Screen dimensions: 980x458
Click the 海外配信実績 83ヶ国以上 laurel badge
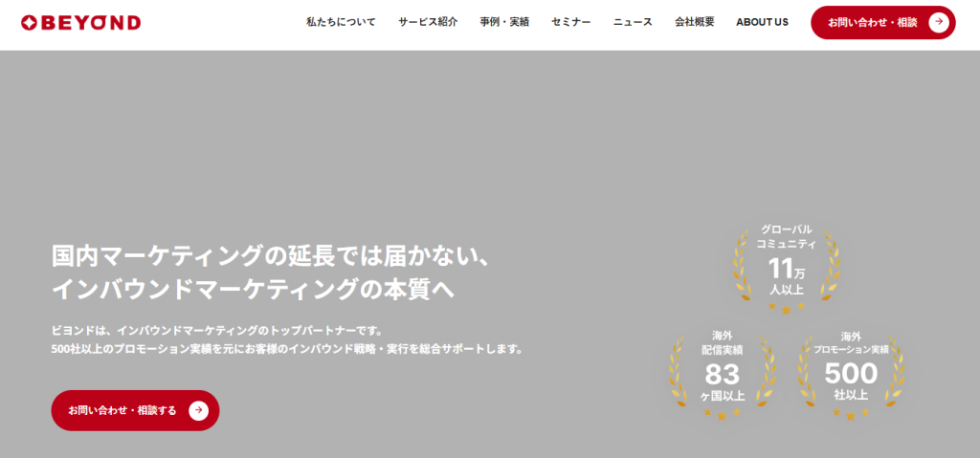(722, 372)
